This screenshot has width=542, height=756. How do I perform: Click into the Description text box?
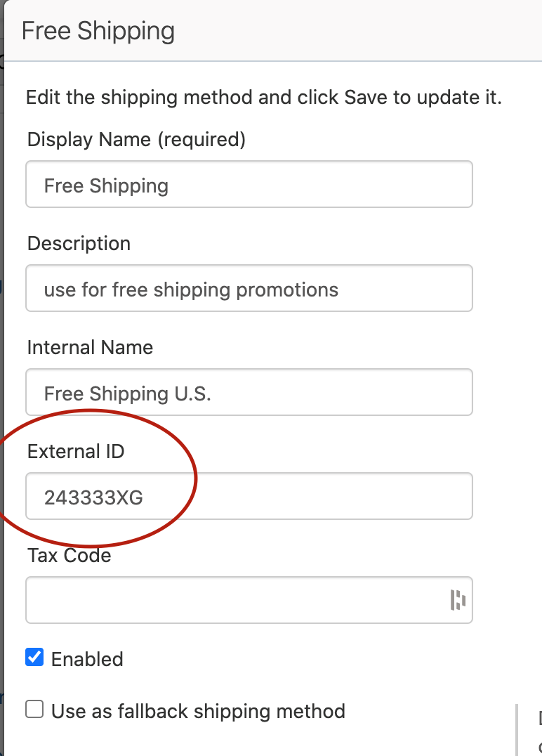tap(393, 289)
